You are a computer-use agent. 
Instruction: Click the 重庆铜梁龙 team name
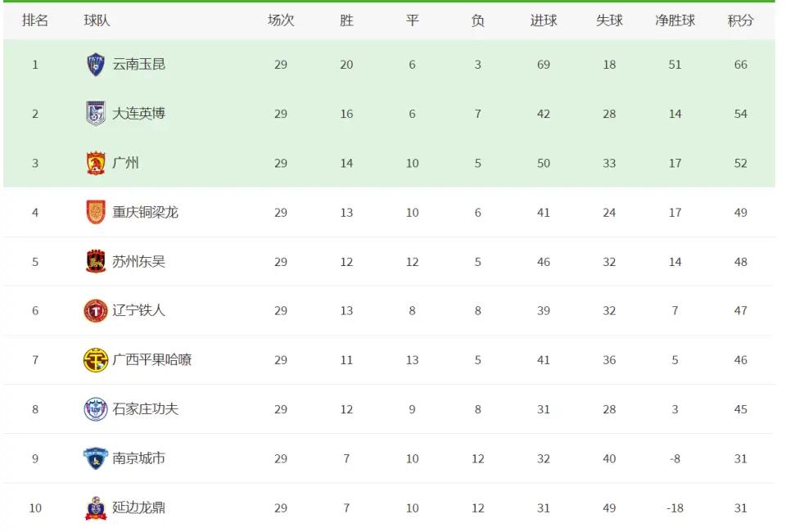click(x=146, y=213)
